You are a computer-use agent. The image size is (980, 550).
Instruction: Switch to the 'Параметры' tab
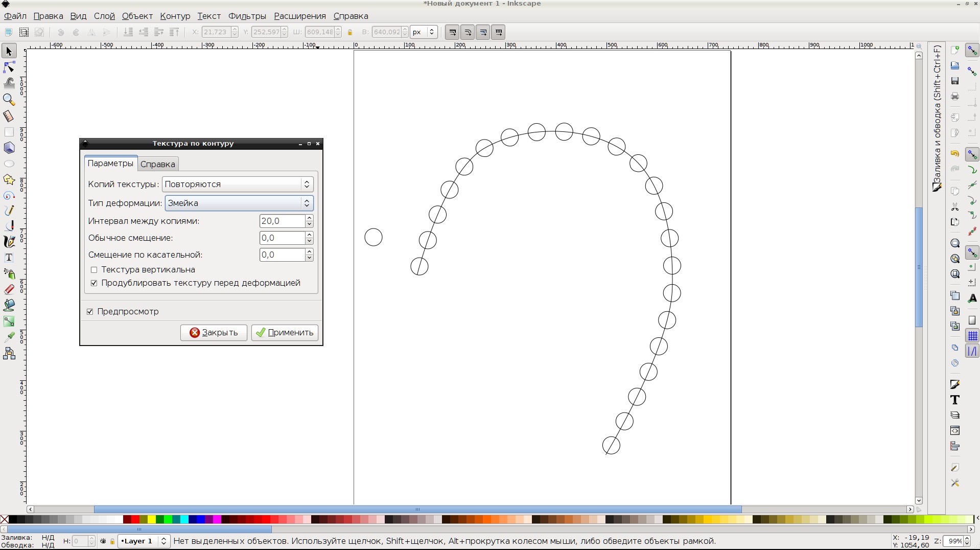pyautogui.click(x=110, y=164)
